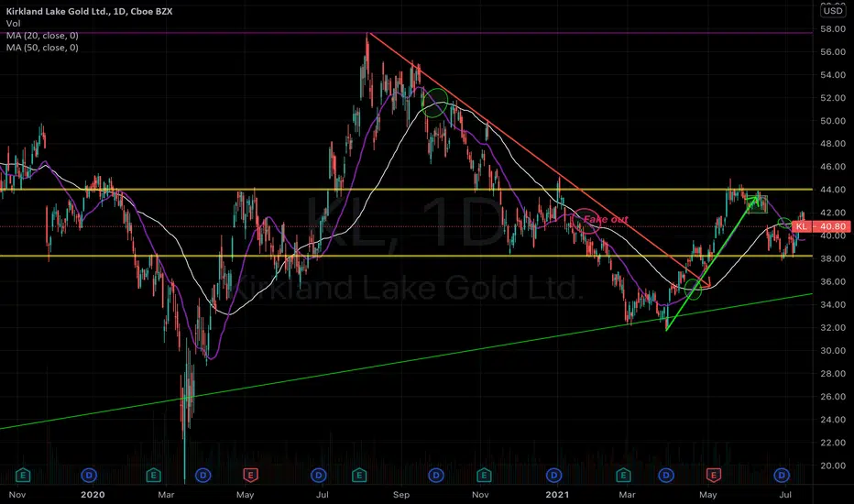The image size is (854, 504).
Task: Click the green earnings marker above Nov 2020
Action: tap(484, 476)
